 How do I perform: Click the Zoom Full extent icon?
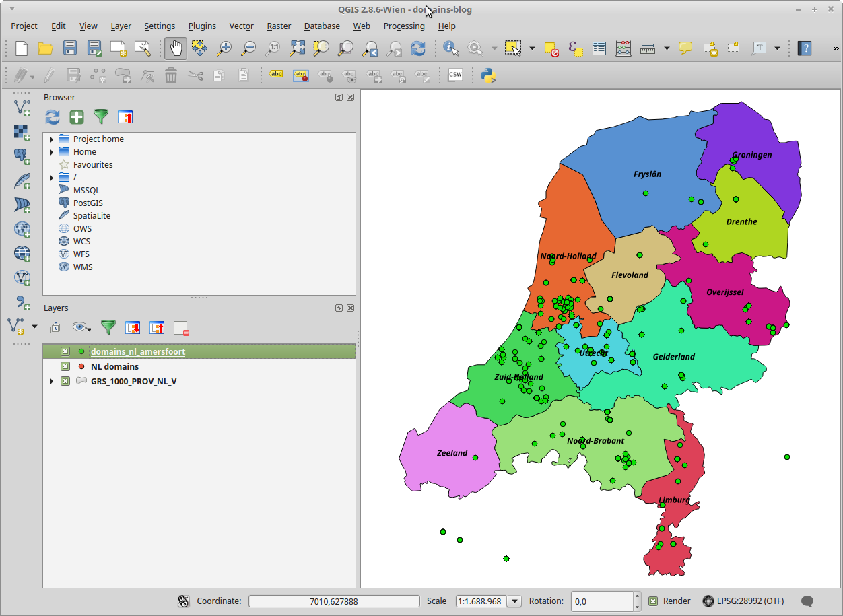pyautogui.click(x=297, y=48)
